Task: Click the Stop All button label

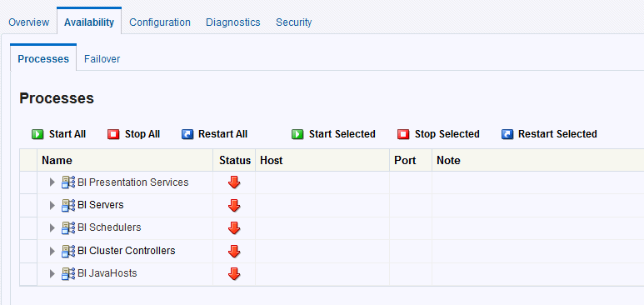Action: [142, 134]
